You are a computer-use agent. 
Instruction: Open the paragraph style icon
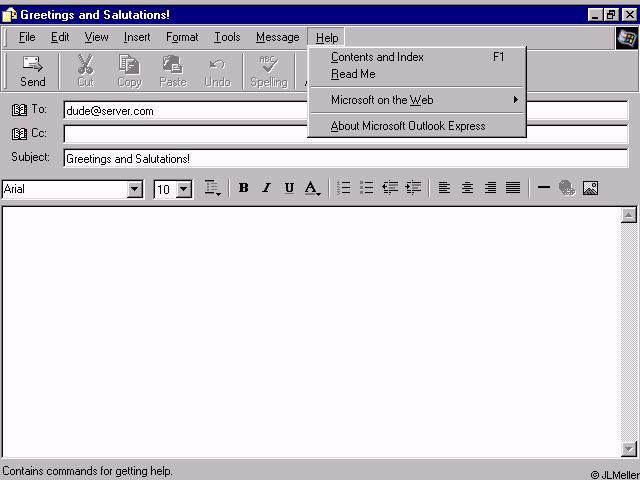pos(213,188)
